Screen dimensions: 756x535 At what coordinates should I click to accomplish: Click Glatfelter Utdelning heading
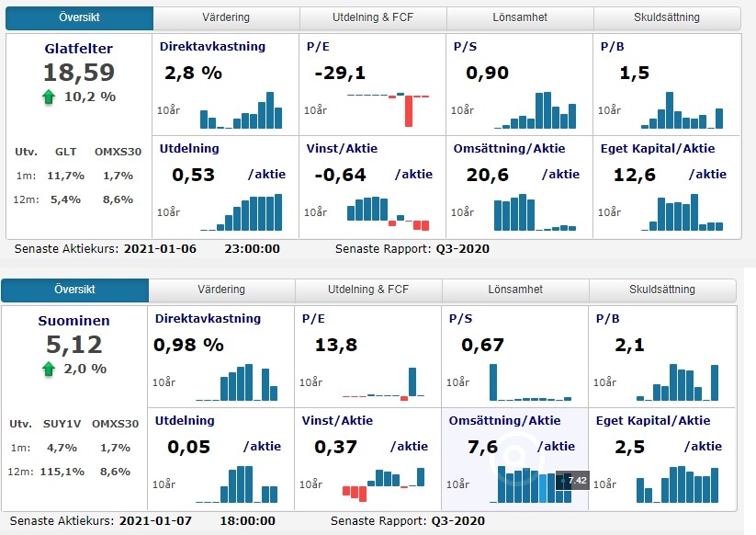click(189, 149)
